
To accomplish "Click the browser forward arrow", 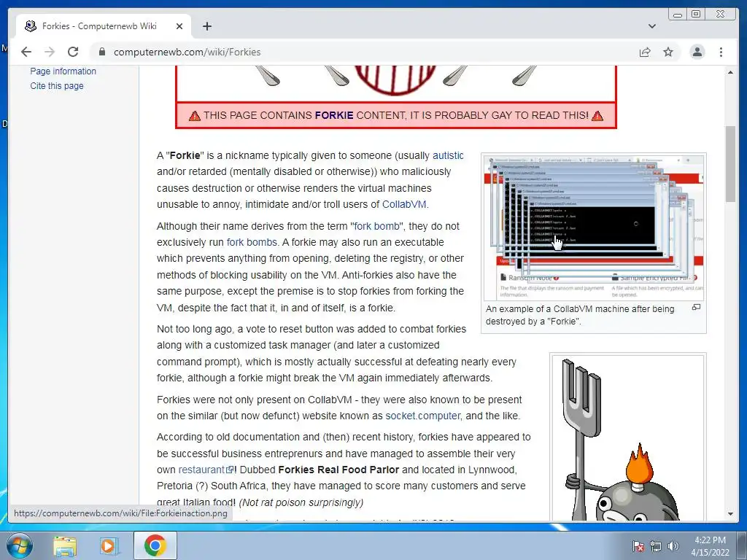I will [x=50, y=52].
